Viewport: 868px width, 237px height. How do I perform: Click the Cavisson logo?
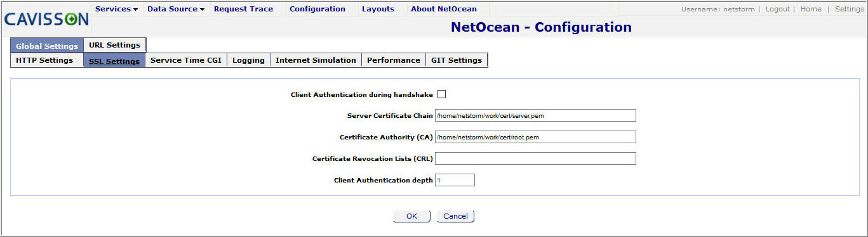coord(46,20)
